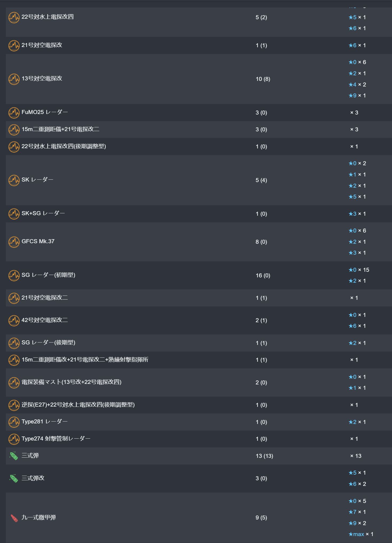
Task: Click the radar icon beside 21号対空電探改
Action: coord(14,46)
